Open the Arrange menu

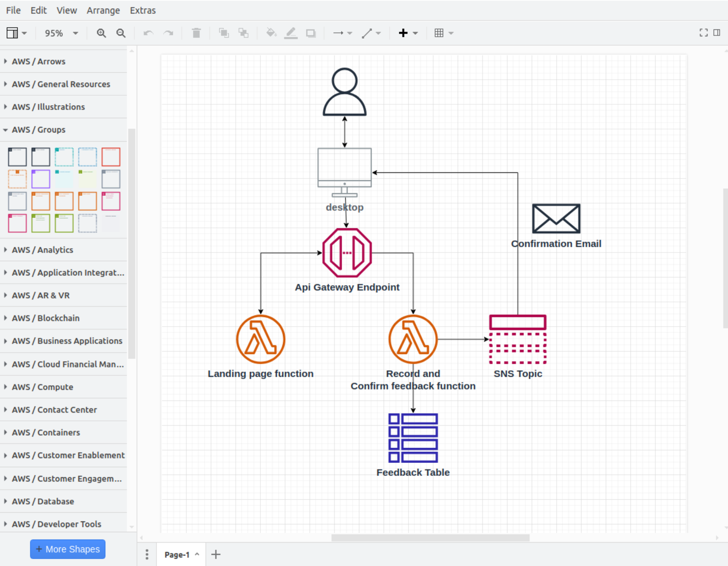[103, 10]
